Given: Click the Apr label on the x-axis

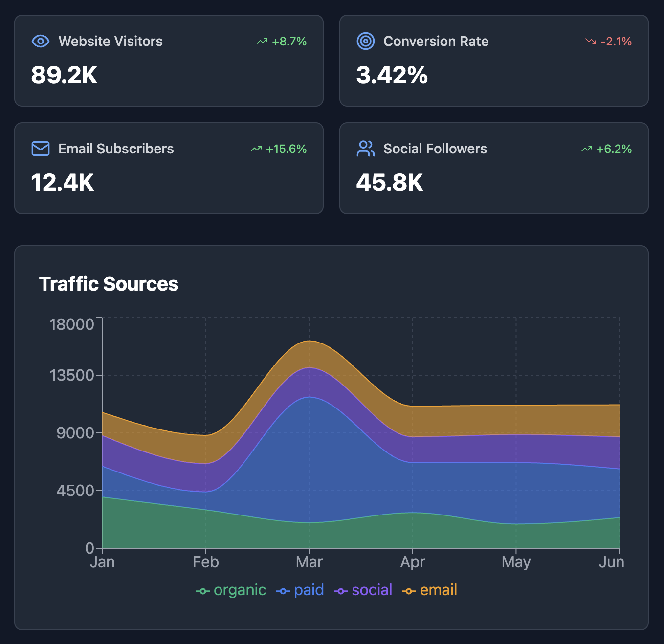Looking at the screenshot, I should coord(412,562).
